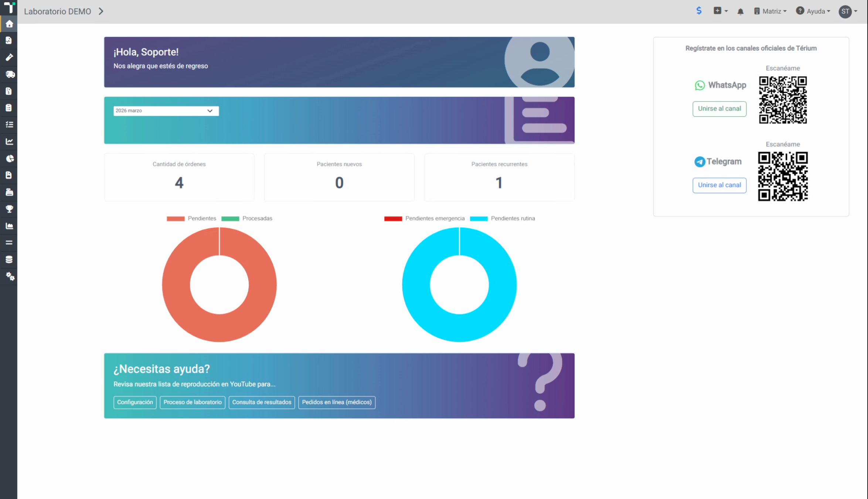The image size is (868, 499).
Task: Click the user avatar silhouette in greeting banner
Action: click(x=539, y=62)
